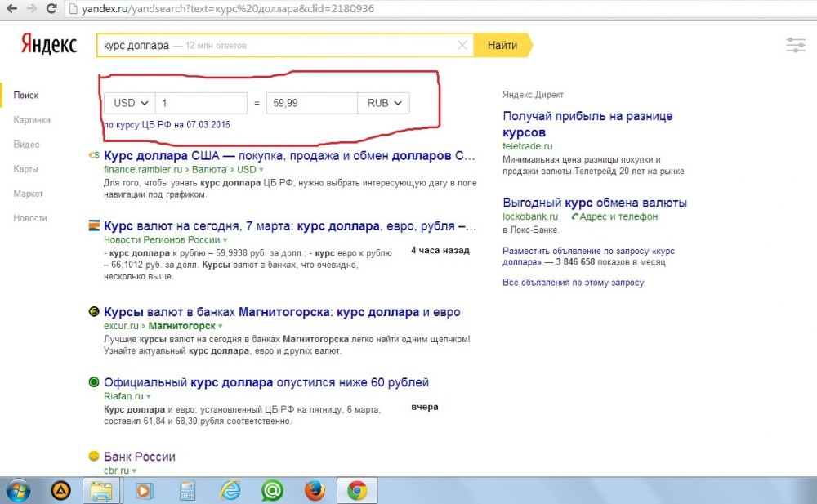Click the page icon in address bar

click(x=73, y=8)
